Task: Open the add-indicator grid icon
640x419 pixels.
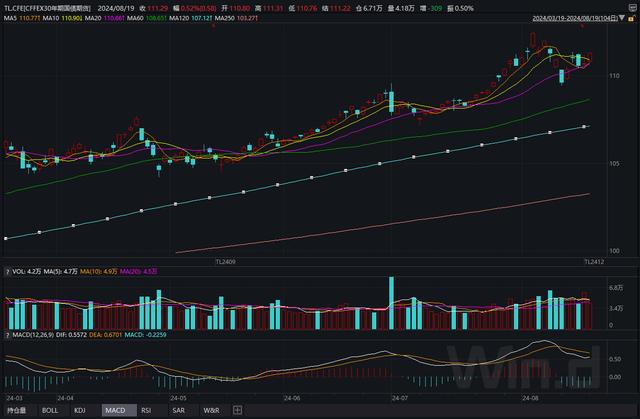Action: [238, 410]
